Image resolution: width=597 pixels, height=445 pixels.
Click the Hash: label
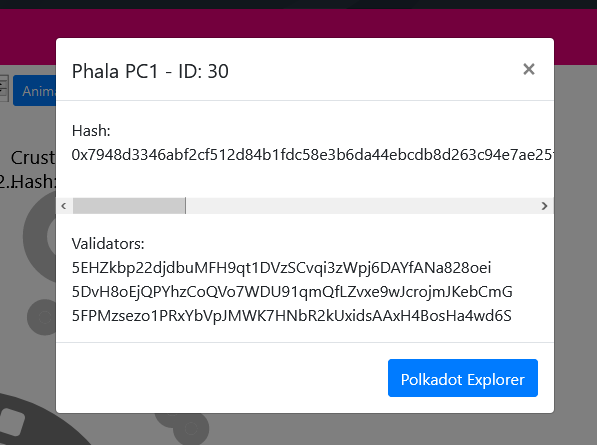pyautogui.click(x=91, y=131)
